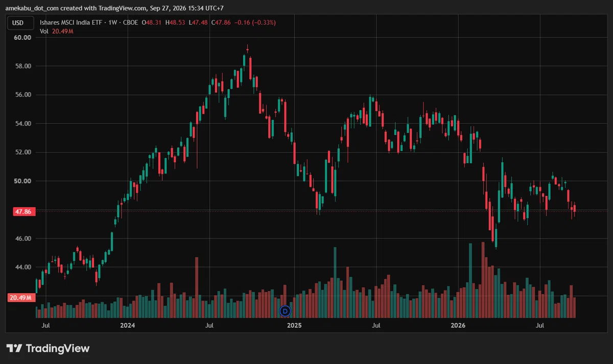Open the USD currency selector

pyautogui.click(x=18, y=22)
